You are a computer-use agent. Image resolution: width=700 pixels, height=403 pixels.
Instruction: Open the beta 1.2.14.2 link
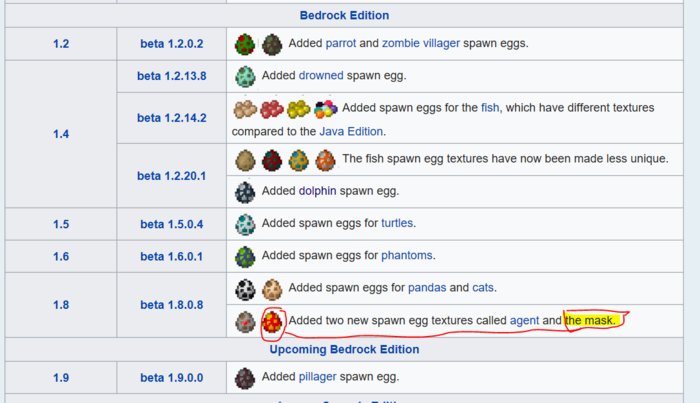(172, 118)
